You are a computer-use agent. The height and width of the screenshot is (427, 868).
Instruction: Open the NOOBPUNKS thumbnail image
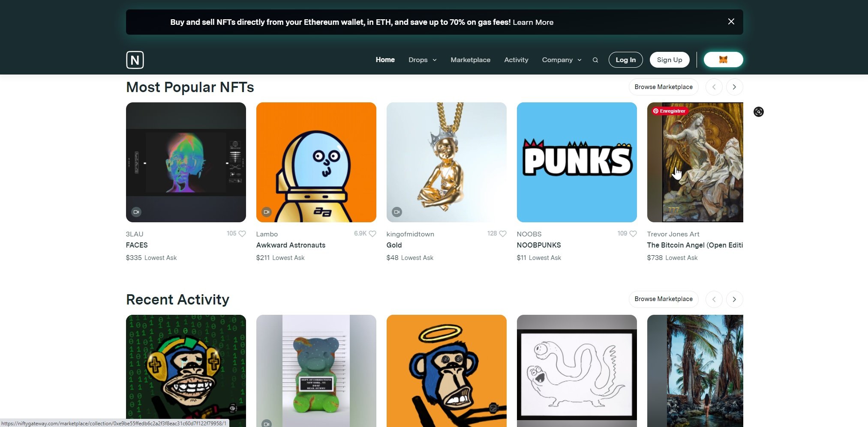[577, 162]
